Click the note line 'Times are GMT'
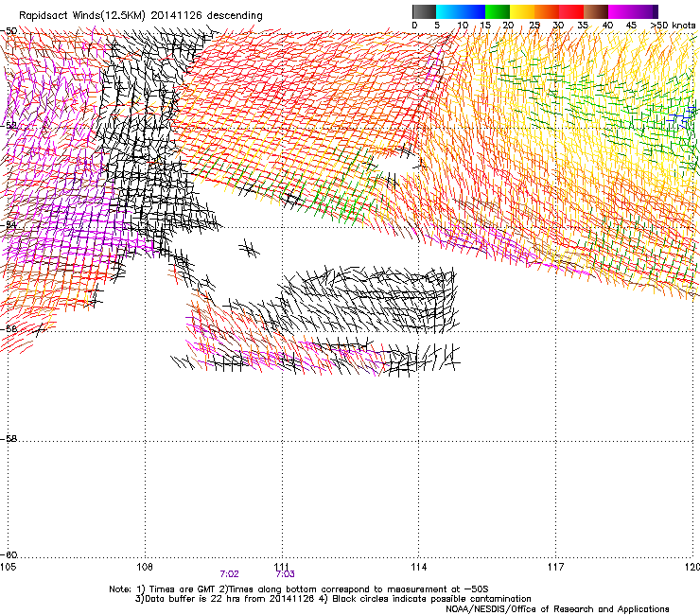This screenshot has height=615, width=700. point(182,589)
